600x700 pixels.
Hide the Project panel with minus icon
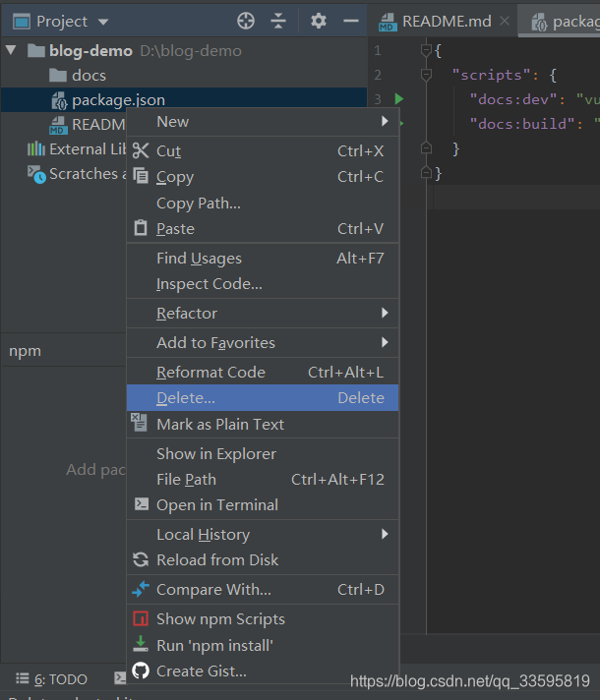[351, 21]
